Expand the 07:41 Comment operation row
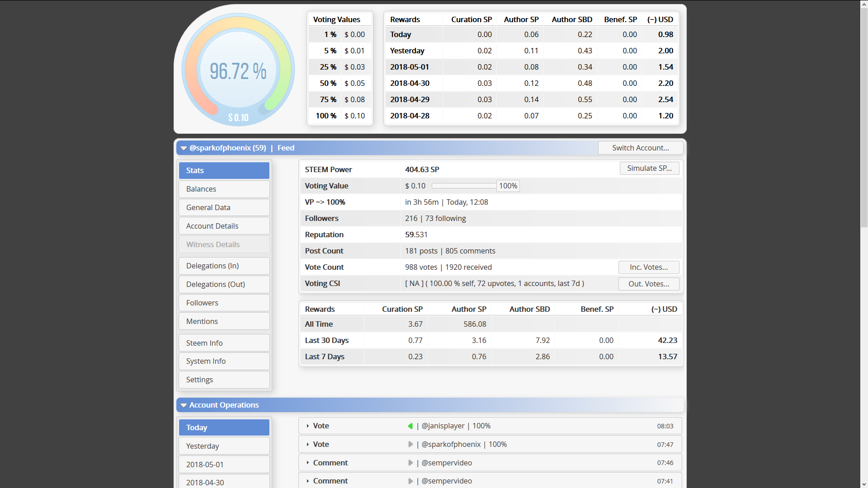Screen dimensions: 868x488 [x=307, y=481]
